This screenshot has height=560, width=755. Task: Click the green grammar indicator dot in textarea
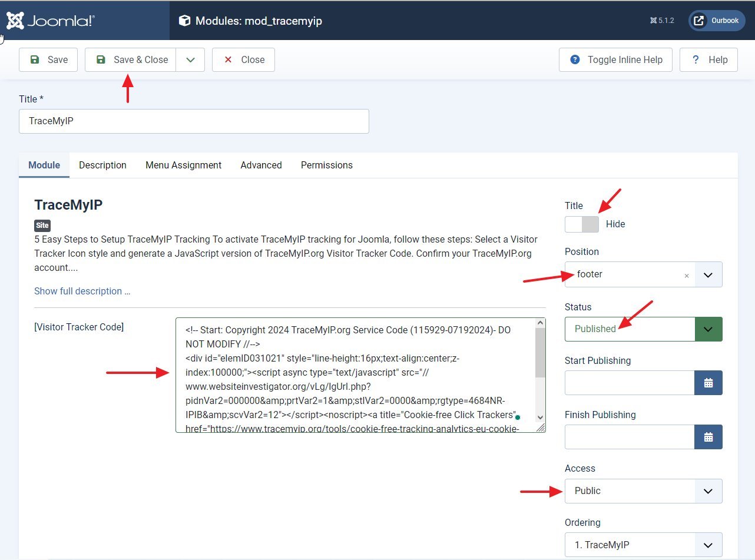pyautogui.click(x=518, y=417)
